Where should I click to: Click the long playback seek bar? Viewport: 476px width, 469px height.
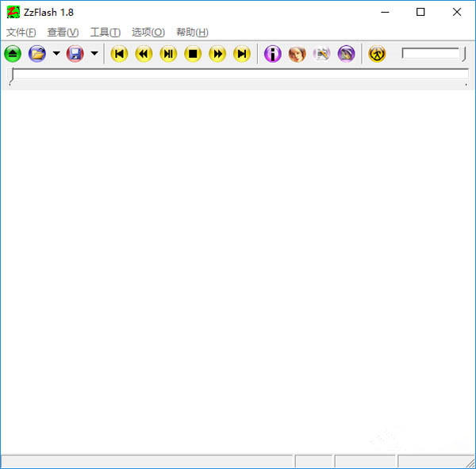238,75
